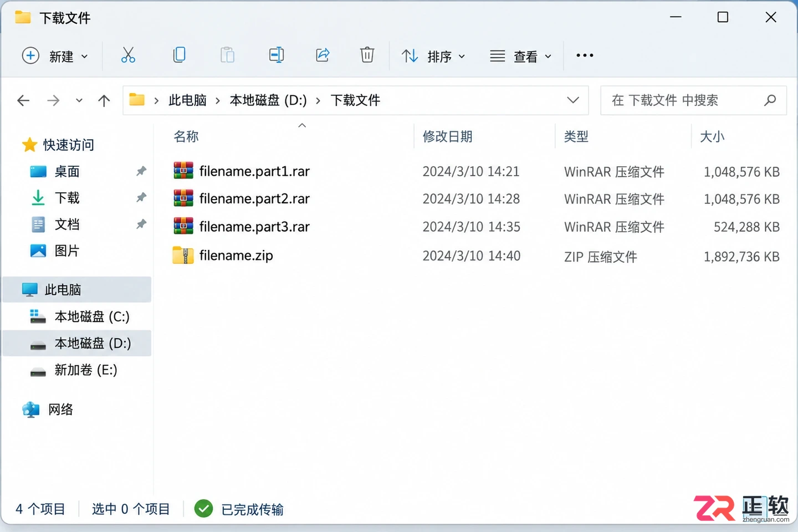Click the Copy icon in toolbar

click(x=179, y=55)
